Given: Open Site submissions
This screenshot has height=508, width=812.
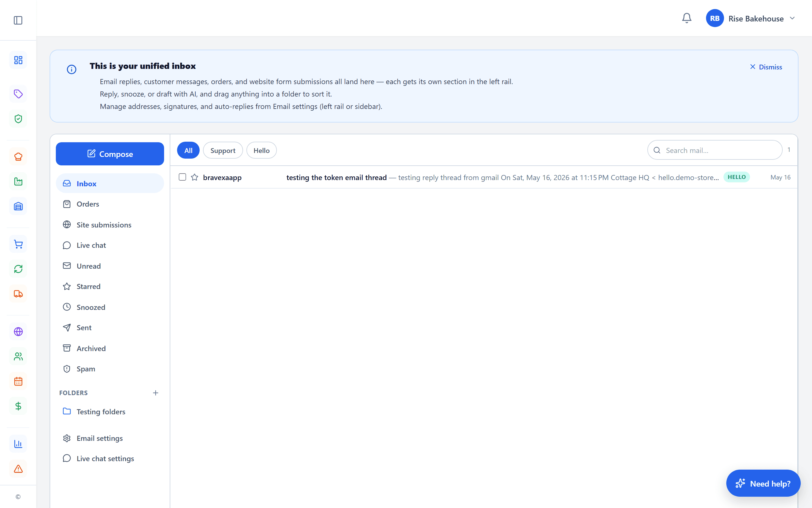Looking at the screenshot, I should (x=110, y=225).
